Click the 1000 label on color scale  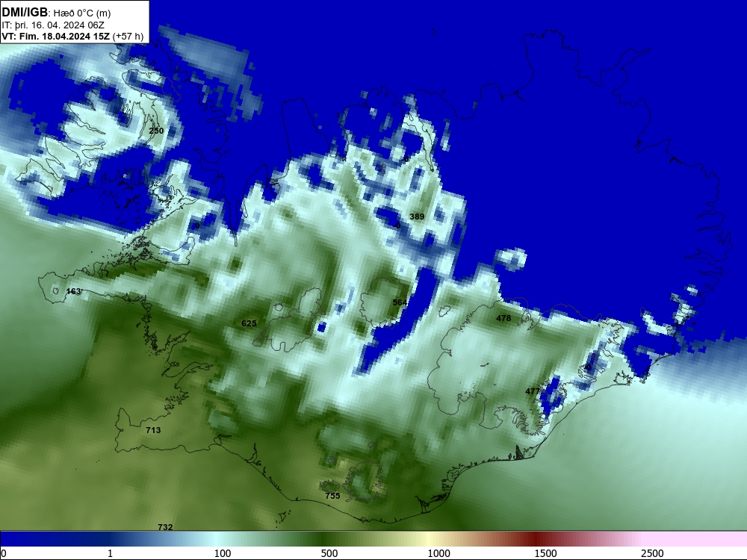(438, 553)
